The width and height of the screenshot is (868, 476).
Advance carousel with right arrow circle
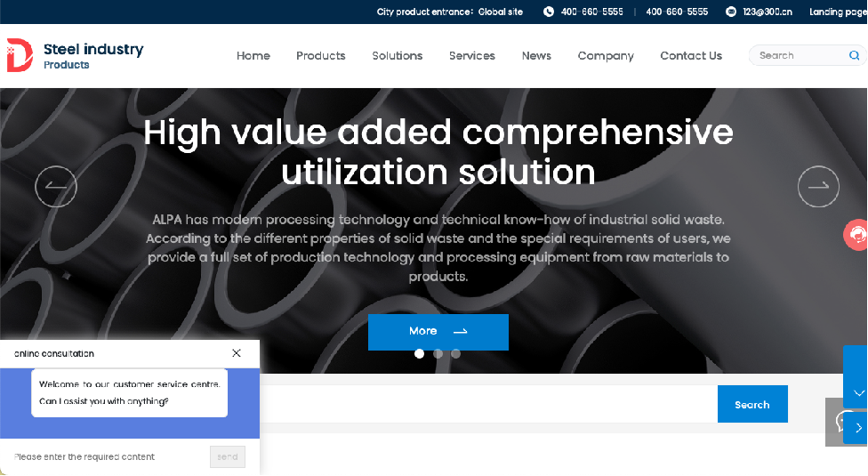tap(818, 187)
